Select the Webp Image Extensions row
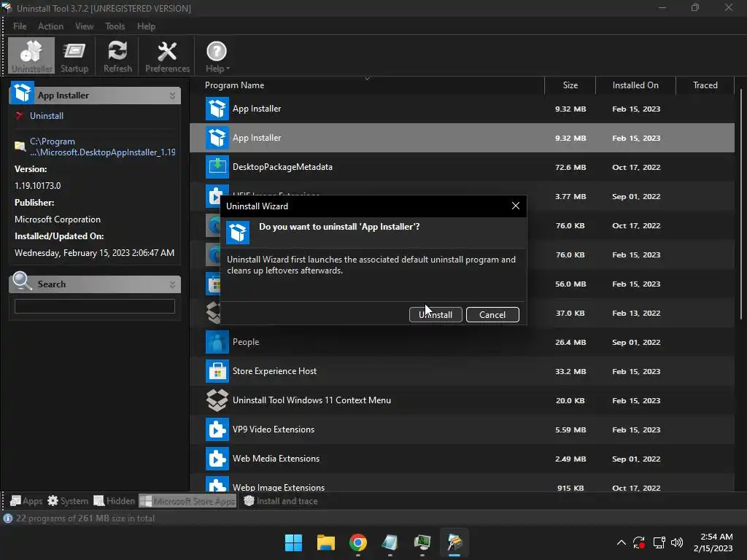The height and width of the screenshot is (560, 747). pyautogui.click(x=462, y=484)
